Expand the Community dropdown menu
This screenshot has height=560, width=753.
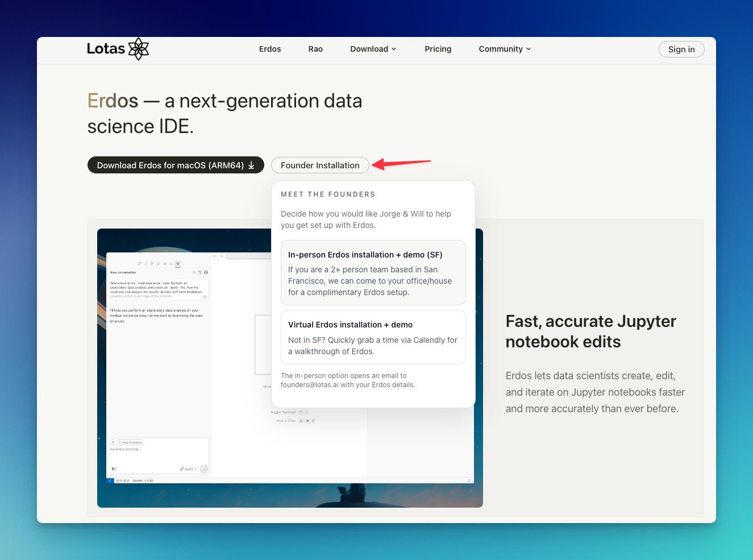(x=505, y=49)
